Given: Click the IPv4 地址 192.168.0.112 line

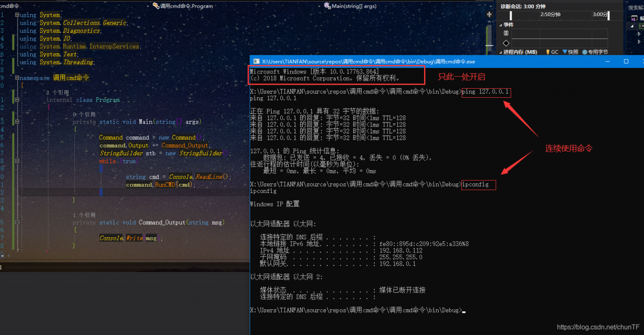Looking at the screenshot, I should 341,250.
